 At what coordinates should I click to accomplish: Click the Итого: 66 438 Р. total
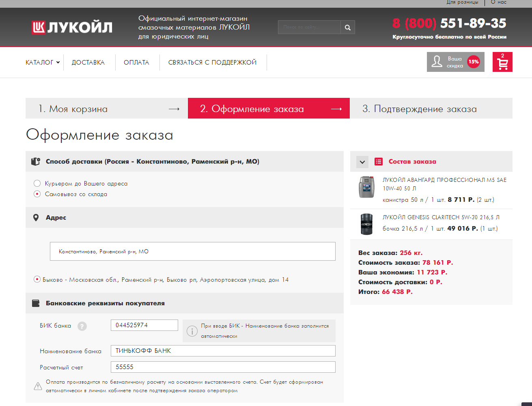(386, 292)
